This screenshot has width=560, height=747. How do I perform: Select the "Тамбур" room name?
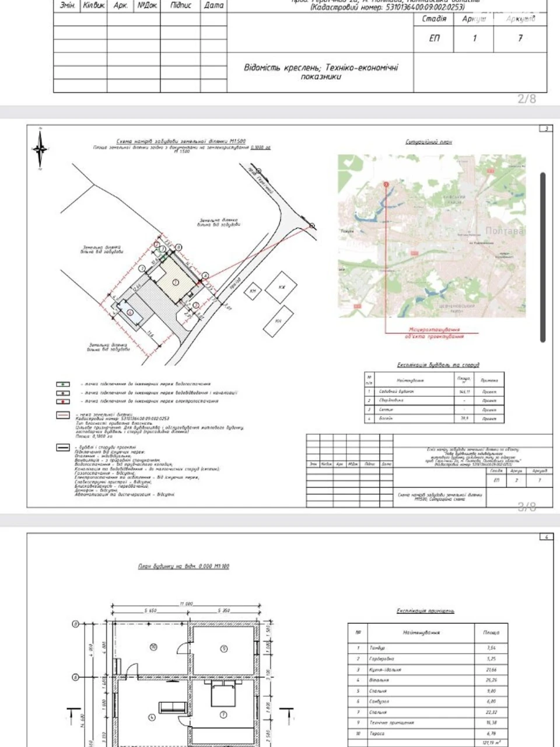click(x=377, y=648)
